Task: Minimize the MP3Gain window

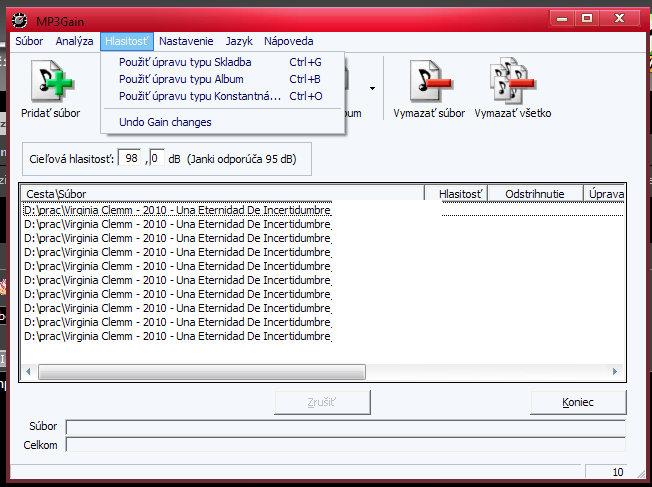Action: [x=562, y=18]
